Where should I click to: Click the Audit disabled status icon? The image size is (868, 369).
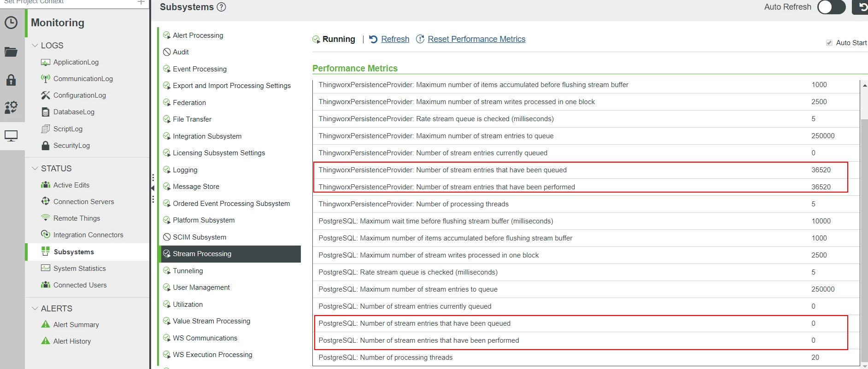(167, 52)
